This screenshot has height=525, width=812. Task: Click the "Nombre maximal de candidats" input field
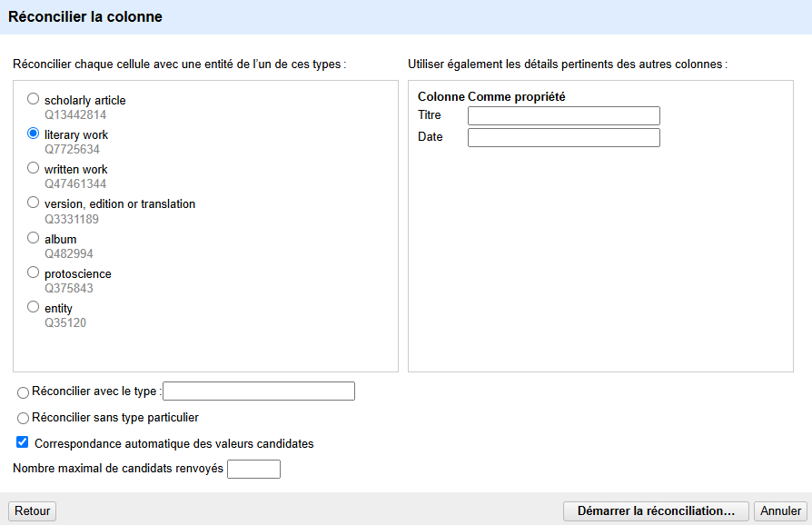(253, 469)
